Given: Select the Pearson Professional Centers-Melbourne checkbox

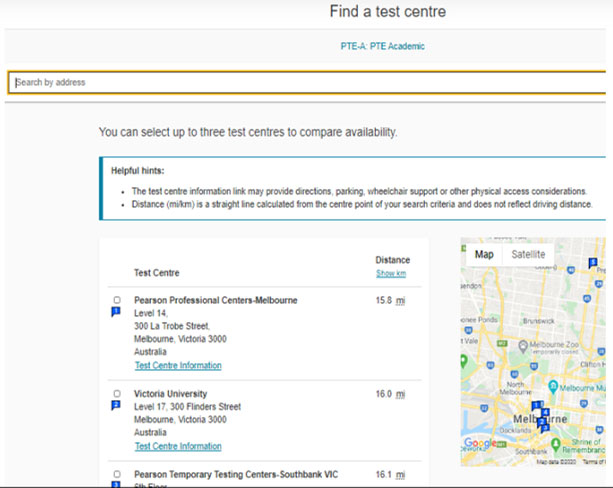Looking at the screenshot, I should point(117,300).
